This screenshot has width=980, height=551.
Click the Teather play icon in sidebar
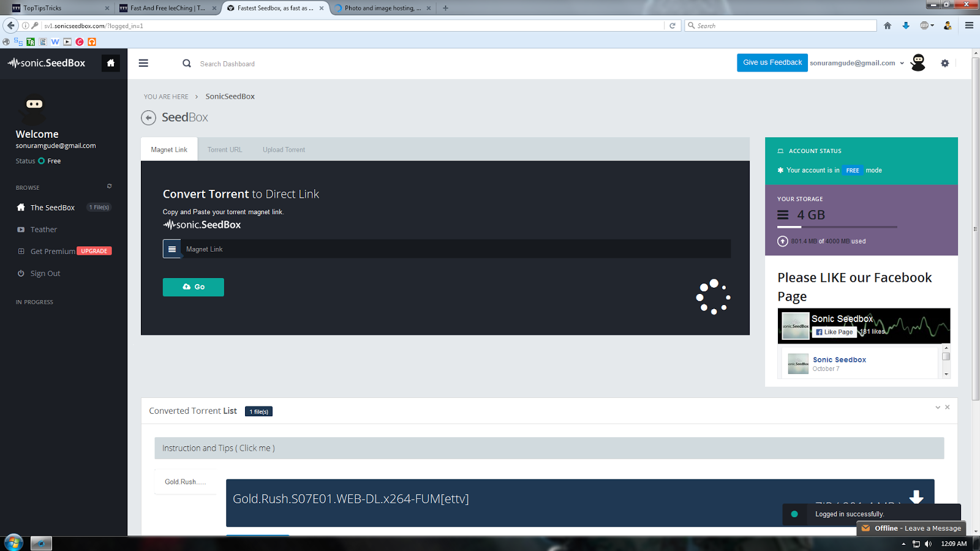tap(21, 230)
